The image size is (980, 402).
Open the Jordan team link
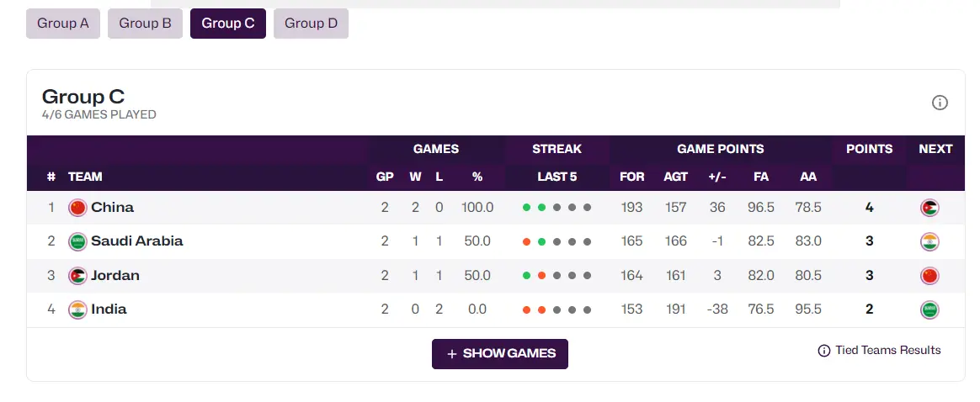pyautogui.click(x=115, y=276)
